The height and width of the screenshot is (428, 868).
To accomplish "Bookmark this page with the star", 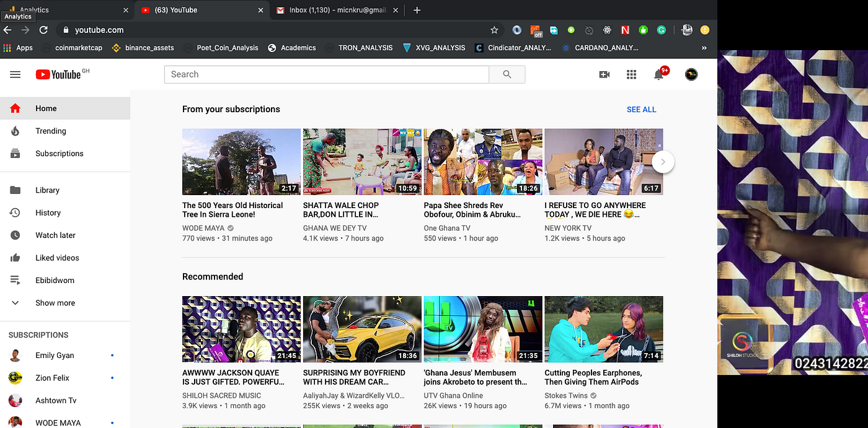I will click(494, 30).
